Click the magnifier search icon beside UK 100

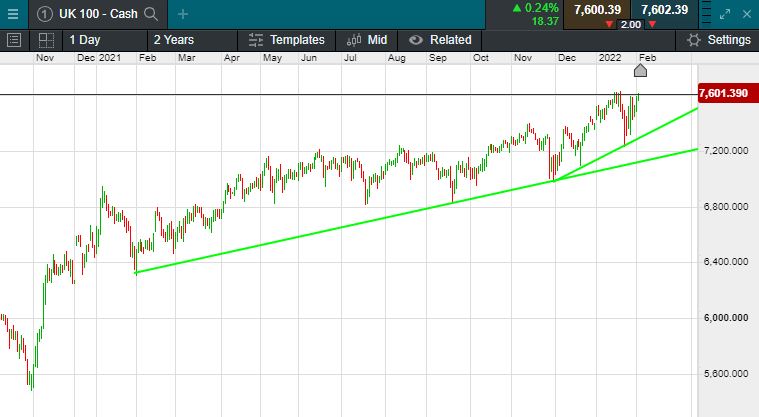coord(151,14)
